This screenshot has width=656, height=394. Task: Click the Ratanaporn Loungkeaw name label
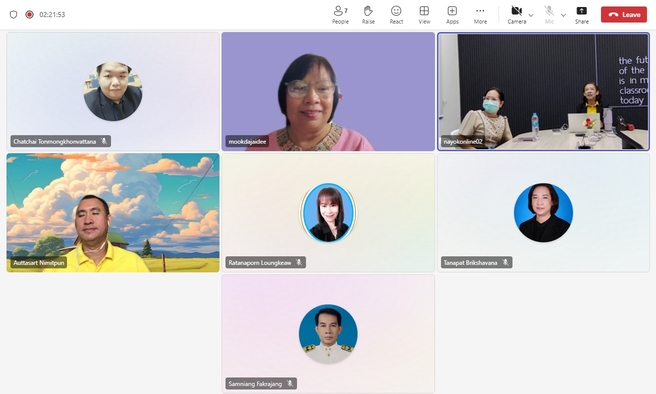[x=260, y=263]
